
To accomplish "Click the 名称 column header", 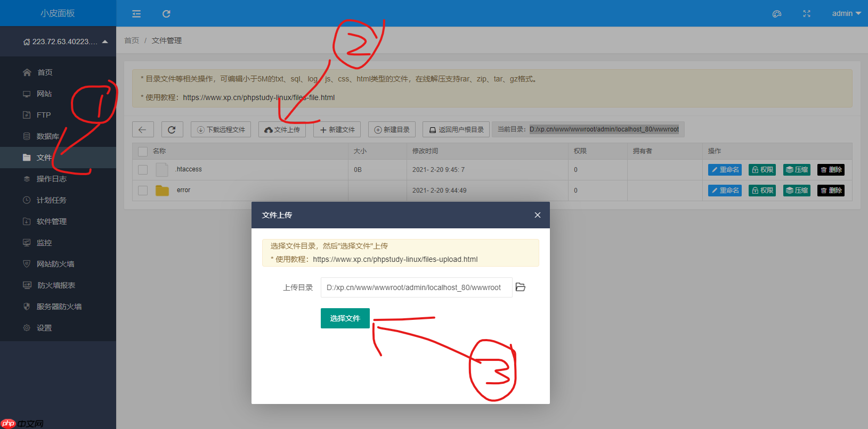I will point(159,151).
